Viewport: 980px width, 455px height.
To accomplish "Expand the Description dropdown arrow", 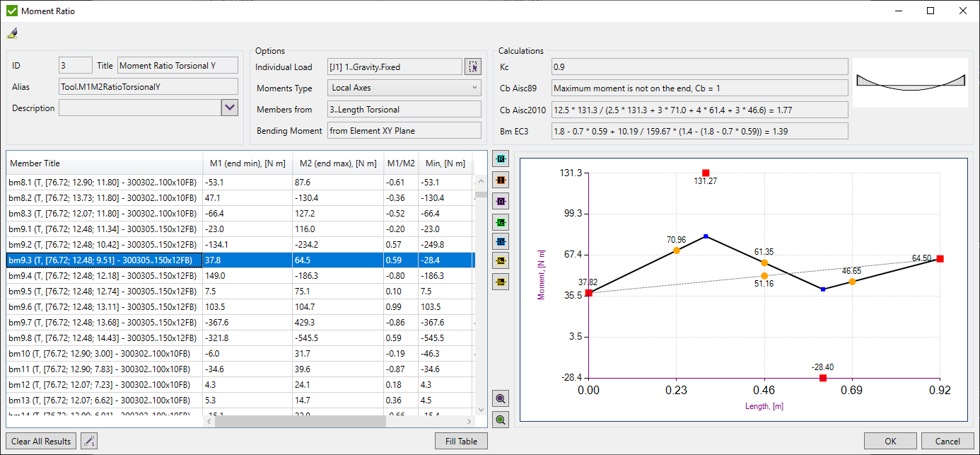I will (x=230, y=108).
